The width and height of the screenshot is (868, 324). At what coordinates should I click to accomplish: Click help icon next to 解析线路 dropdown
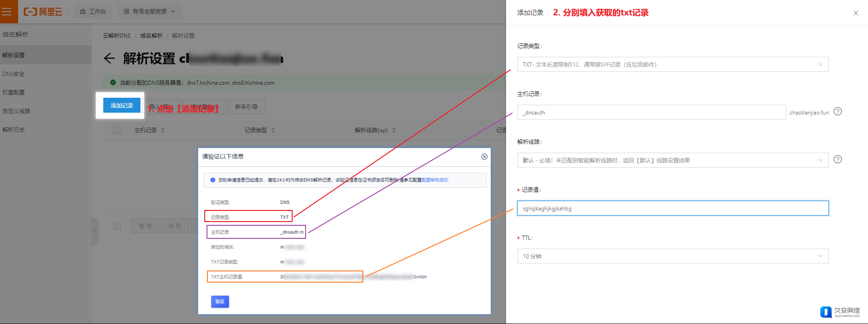point(838,160)
